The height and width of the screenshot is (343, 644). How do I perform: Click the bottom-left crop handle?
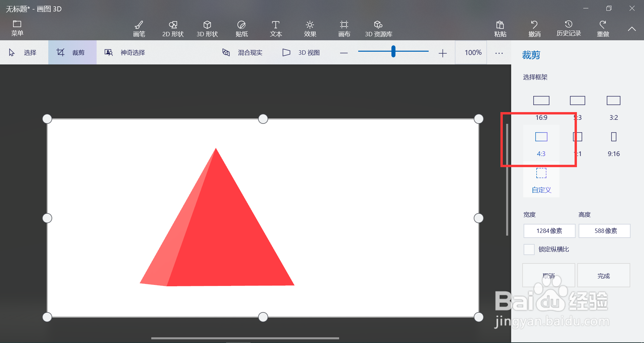click(x=47, y=317)
